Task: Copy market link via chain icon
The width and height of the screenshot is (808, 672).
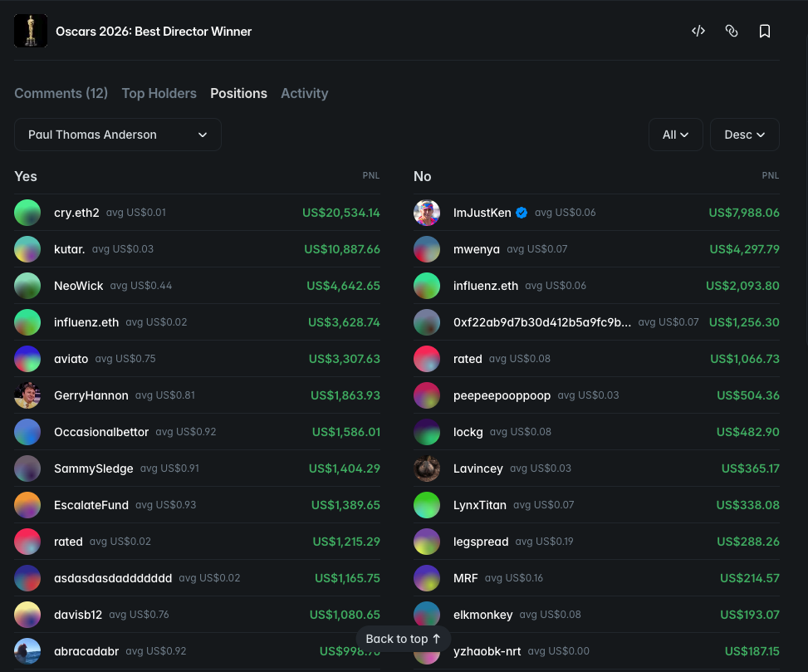Action: click(732, 31)
